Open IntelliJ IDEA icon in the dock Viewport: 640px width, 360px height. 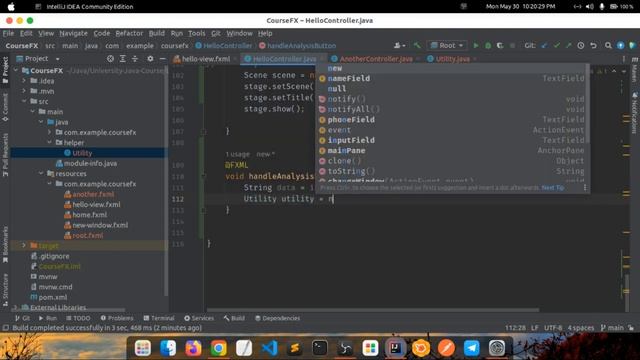395,348
